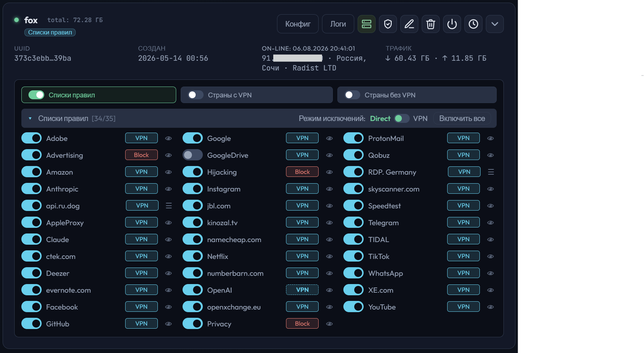Enable the GoogleDrive rule toggle

(193, 155)
